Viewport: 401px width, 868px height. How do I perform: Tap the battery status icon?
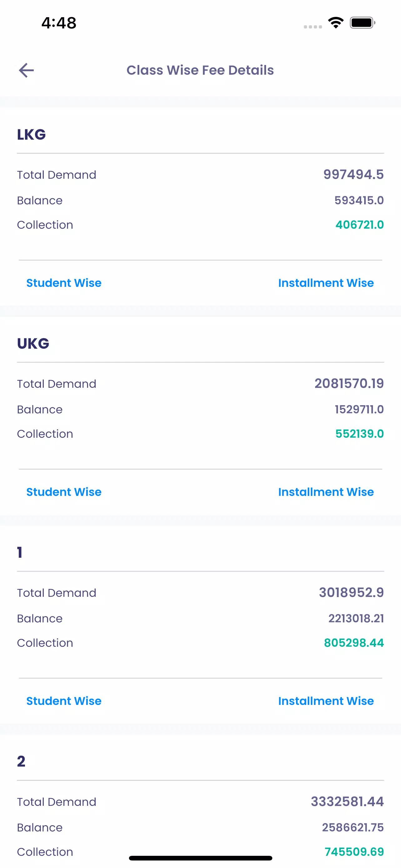tap(362, 22)
